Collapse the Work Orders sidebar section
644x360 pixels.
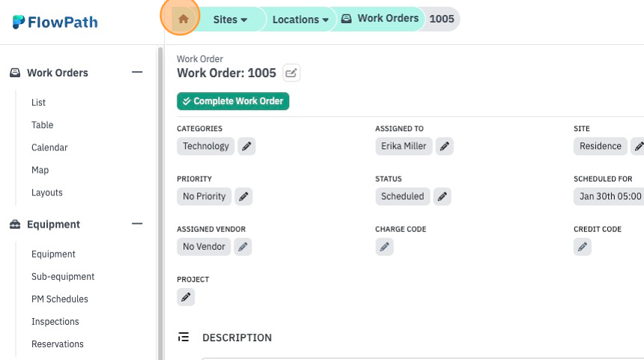(137, 73)
